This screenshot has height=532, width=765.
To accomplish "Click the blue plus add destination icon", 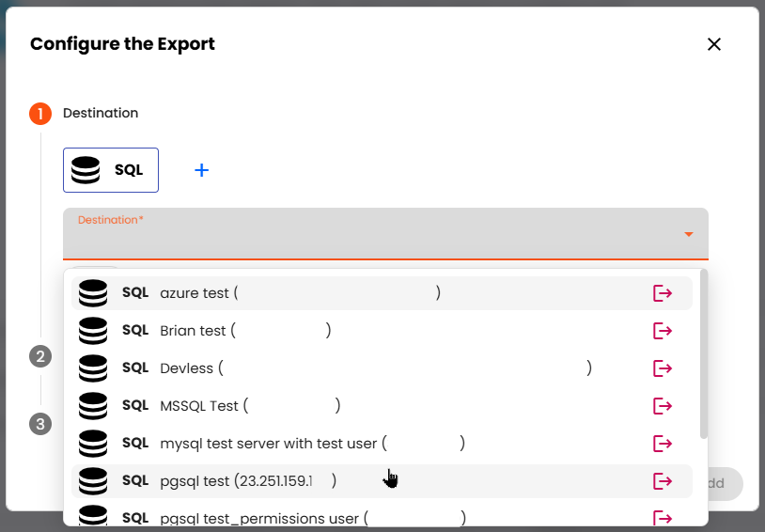I will pos(201,170).
